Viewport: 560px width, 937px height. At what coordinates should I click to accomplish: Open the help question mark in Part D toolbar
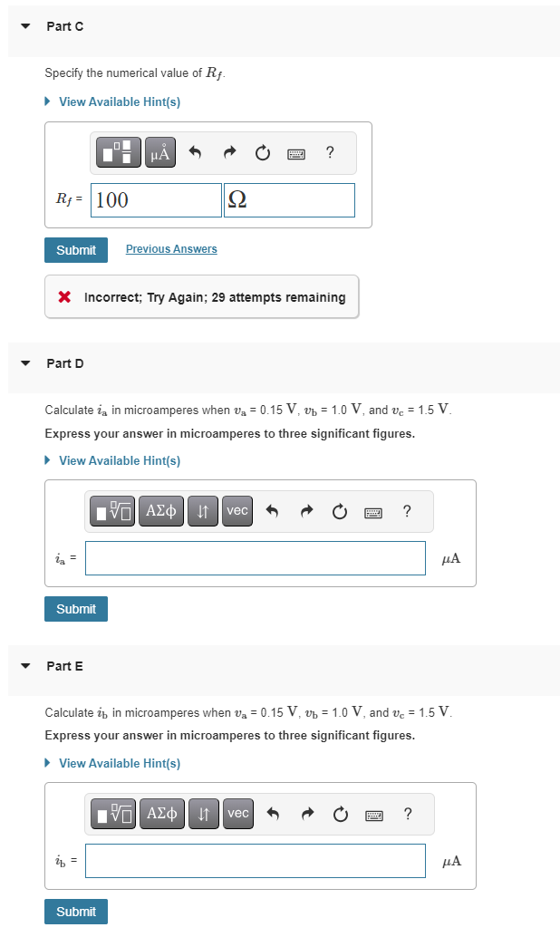point(407,510)
